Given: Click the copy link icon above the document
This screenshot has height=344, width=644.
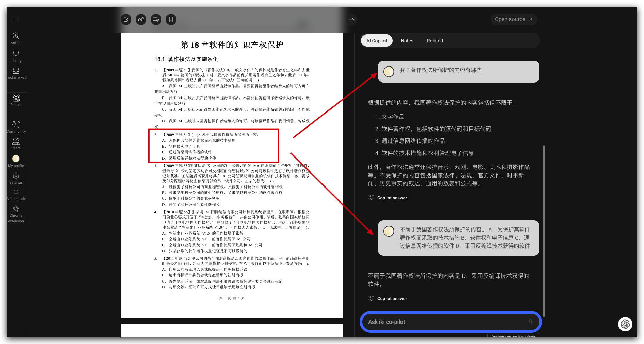Looking at the screenshot, I should tap(141, 19).
